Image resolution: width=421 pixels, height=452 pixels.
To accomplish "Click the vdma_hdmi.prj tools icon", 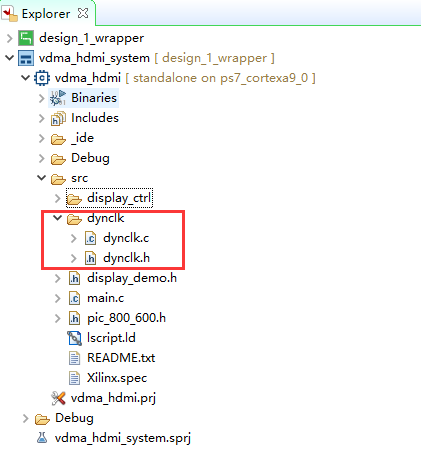I will (58, 398).
